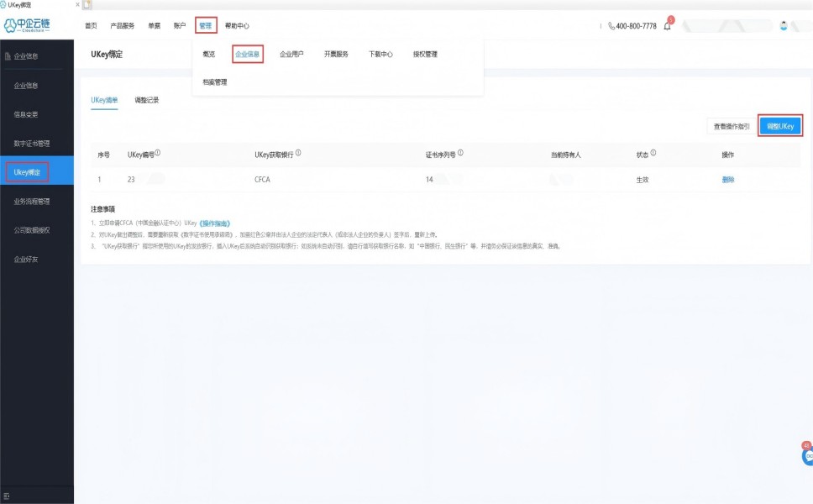Click the user avatar icon at top right
Image resolution: width=813 pixels, height=504 pixels.
784,26
